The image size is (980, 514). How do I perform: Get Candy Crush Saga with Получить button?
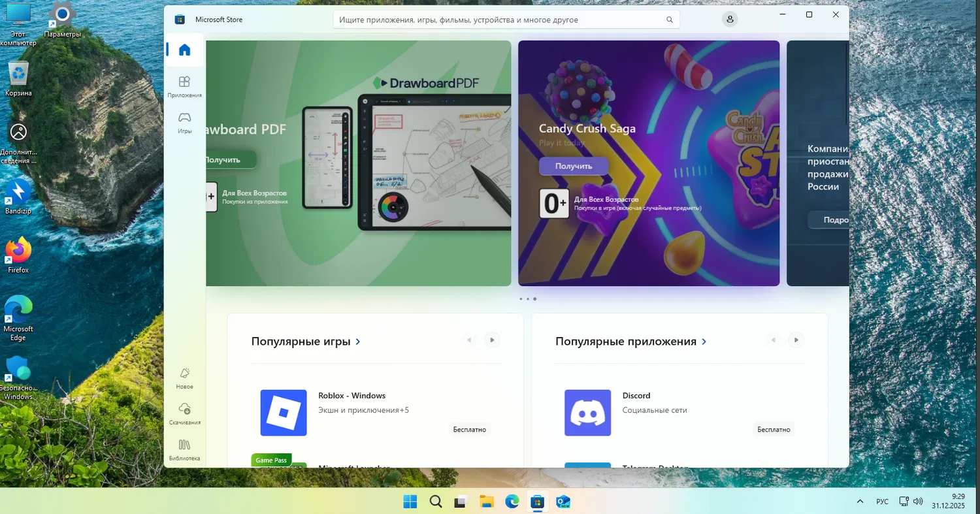[x=574, y=166]
